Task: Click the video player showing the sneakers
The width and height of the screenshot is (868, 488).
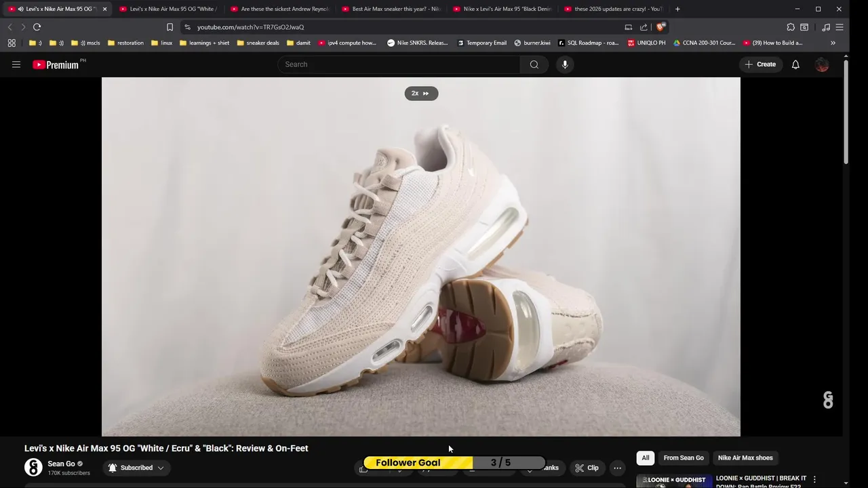Action: coord(421,256)
